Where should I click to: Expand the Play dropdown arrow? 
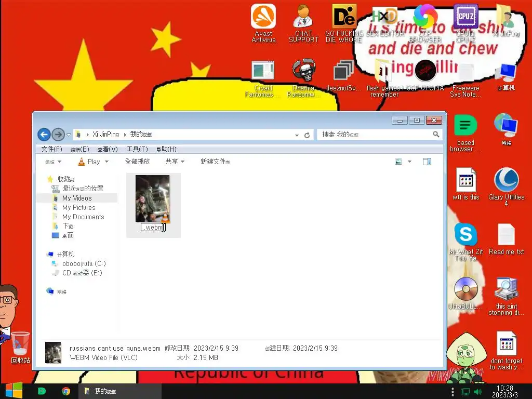coord(107,162)
